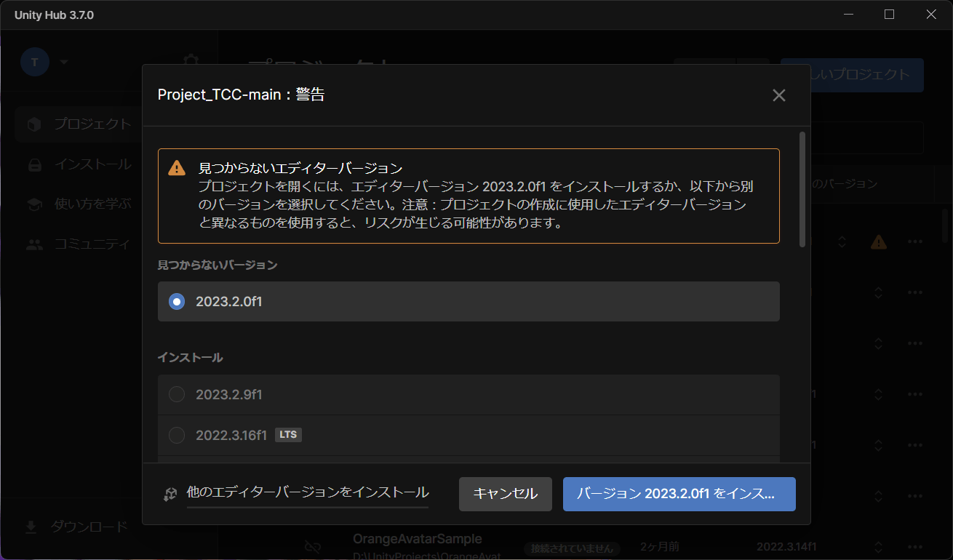Choose the 2022.3.16f1 radio button
Viewport: 953px width, 560px height.
click(177, 435)
